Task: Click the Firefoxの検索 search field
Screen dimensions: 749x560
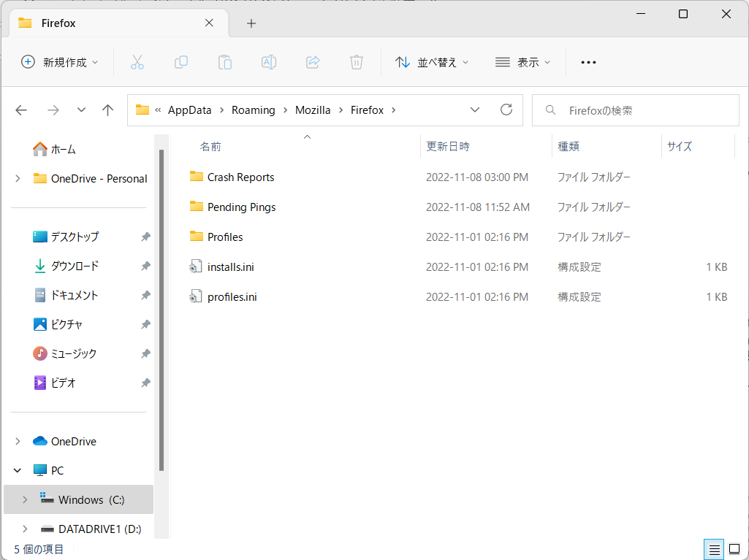Action: pos(635,110)
